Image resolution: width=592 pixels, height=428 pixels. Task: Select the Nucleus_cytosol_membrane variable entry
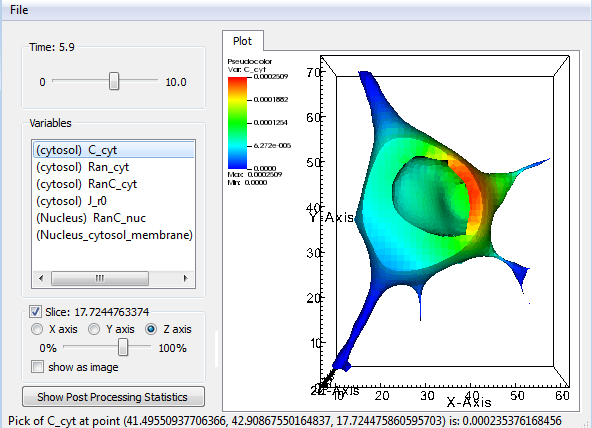114,235
